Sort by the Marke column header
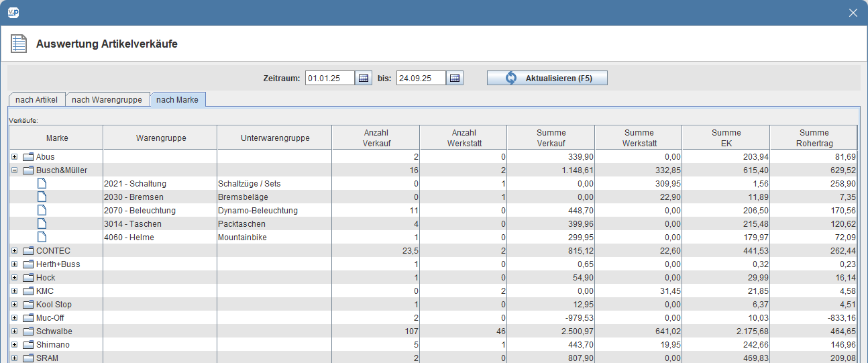868x363 pixels. [x=56, y=138]
